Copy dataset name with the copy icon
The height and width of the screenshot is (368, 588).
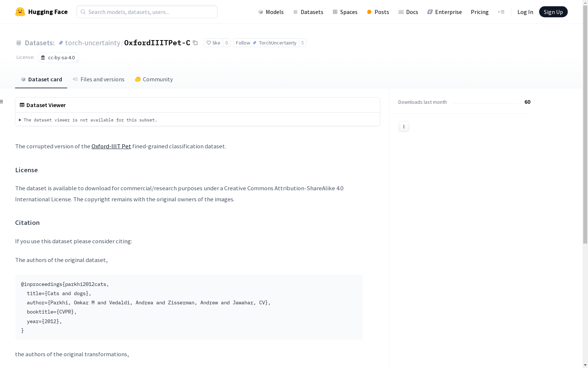[195, 43]
